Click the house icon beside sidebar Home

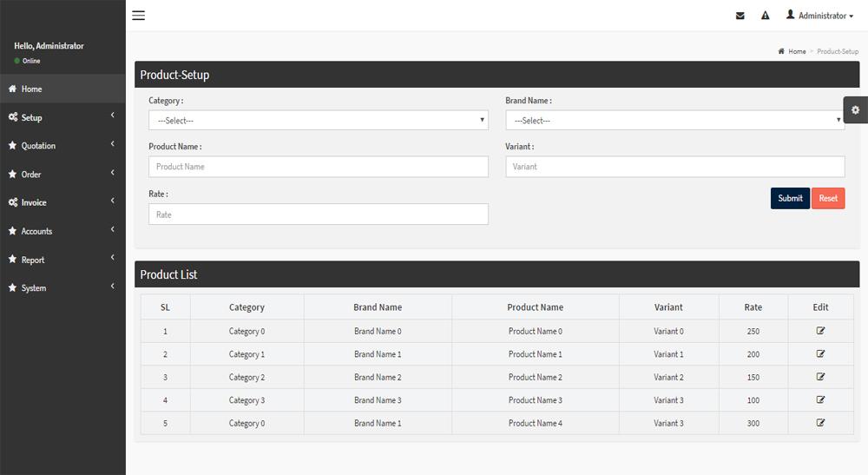tap(12, 89)
